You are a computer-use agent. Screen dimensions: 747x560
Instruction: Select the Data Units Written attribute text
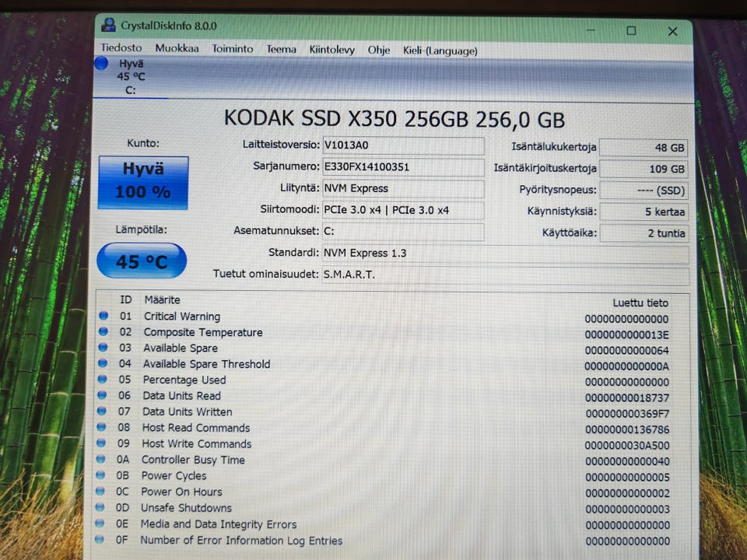point(188,411)
